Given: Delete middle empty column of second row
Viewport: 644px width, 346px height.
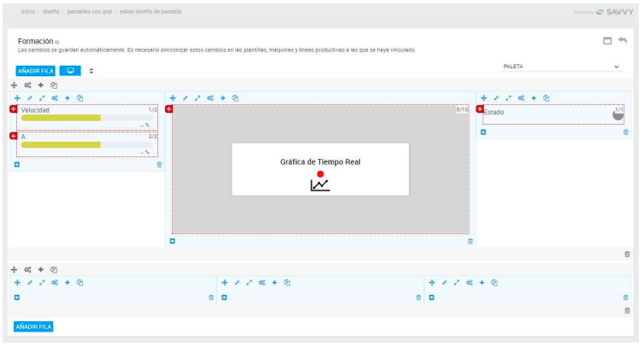Looking at the screenshot, I should (418, 297).
